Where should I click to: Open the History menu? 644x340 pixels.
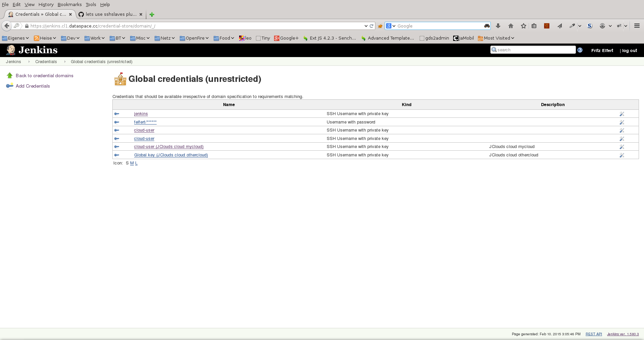click(x=46, y=4)
